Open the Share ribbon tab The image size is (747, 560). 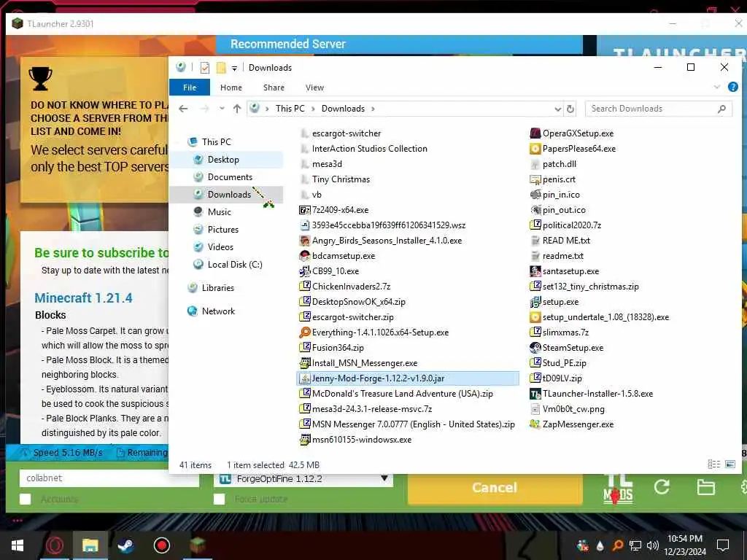(274, 87)
